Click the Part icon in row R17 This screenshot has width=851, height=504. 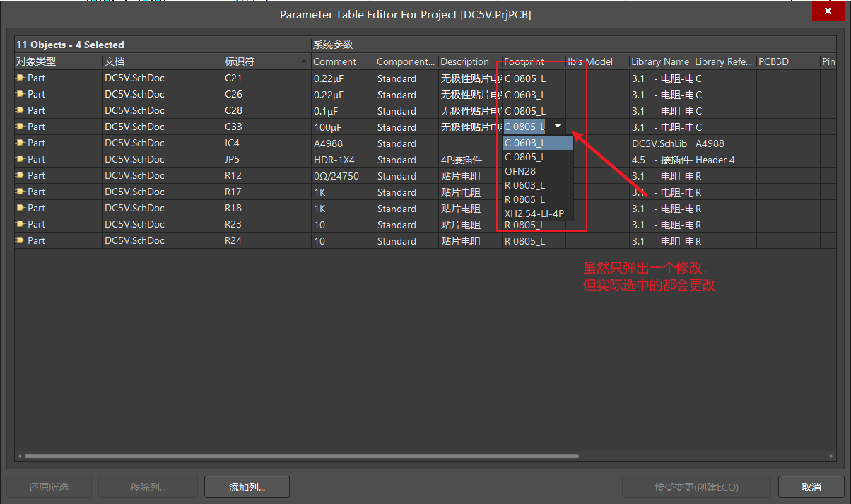[x=20, y=192]
